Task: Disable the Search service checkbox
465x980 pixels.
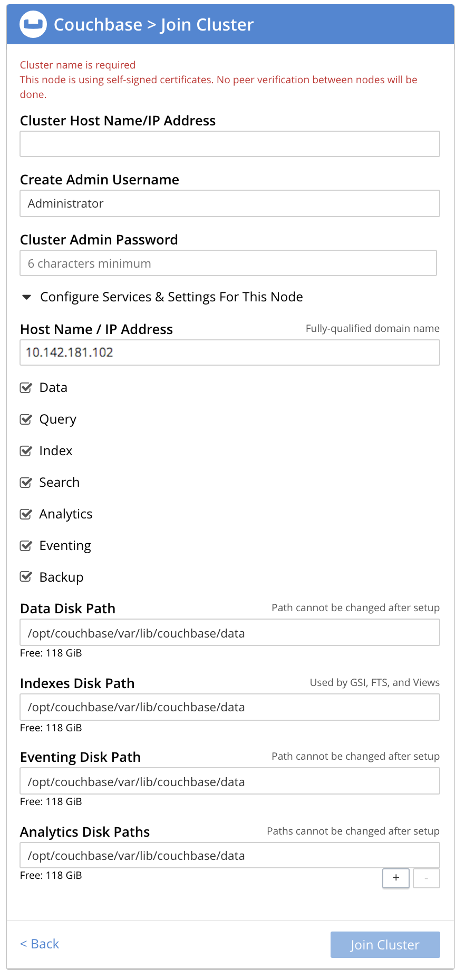Action: point(26,483)
